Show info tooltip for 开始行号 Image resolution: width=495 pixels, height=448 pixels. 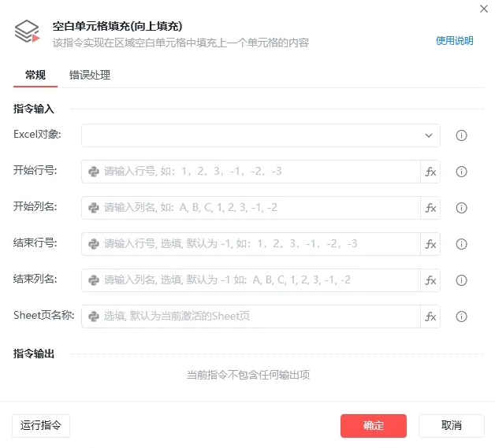point(462,172)
